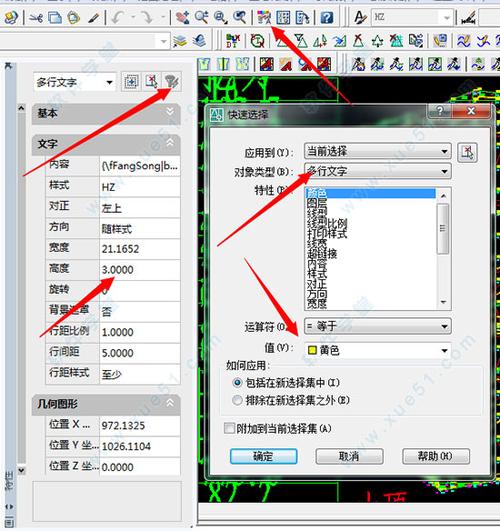Click the 帮助 button in dialog
This screenshot has width=500, height=531.
point(436,456)
